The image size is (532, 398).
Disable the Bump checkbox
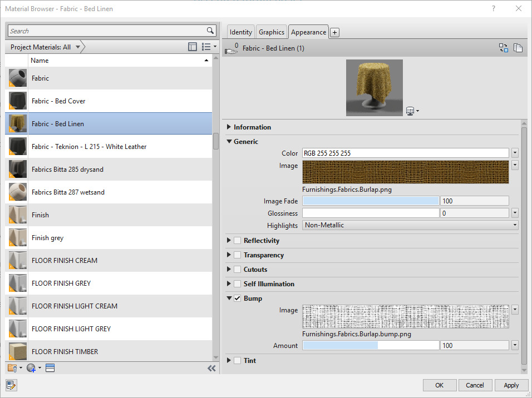(x=237, y=298)
